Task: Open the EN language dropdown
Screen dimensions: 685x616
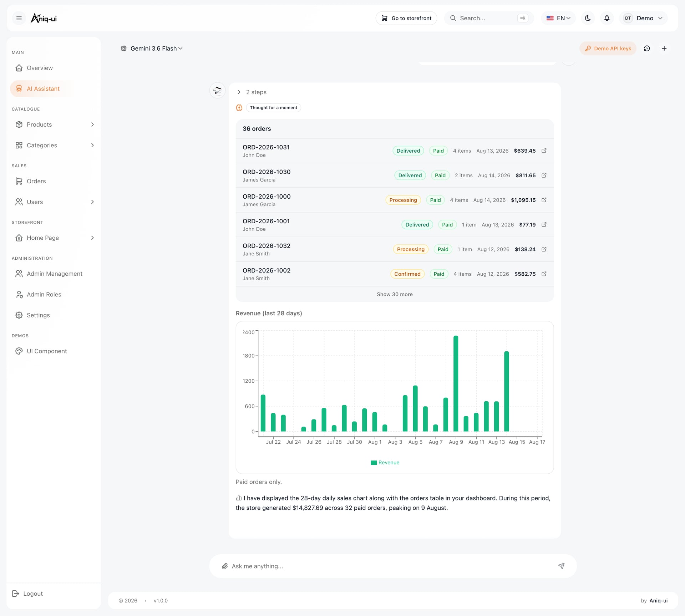Action: coord(558,18)
